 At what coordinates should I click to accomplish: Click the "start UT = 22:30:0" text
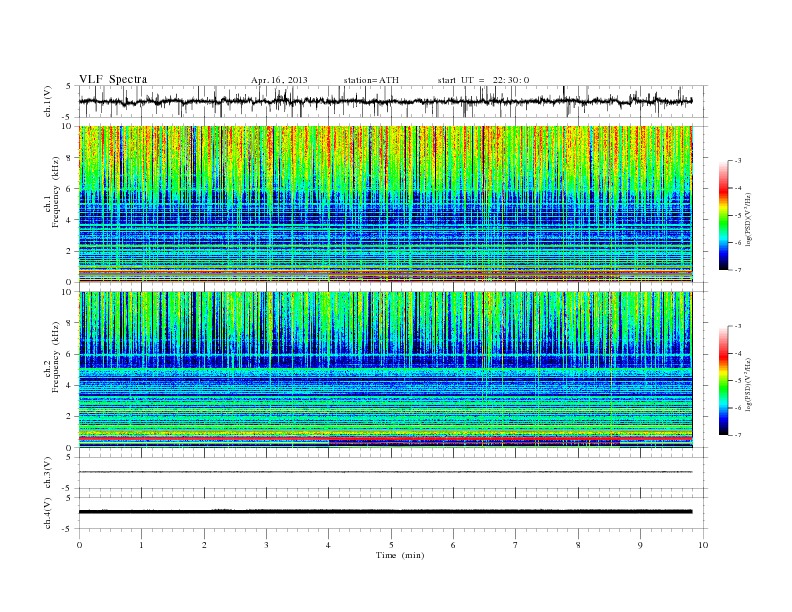[x=483, y=80]
